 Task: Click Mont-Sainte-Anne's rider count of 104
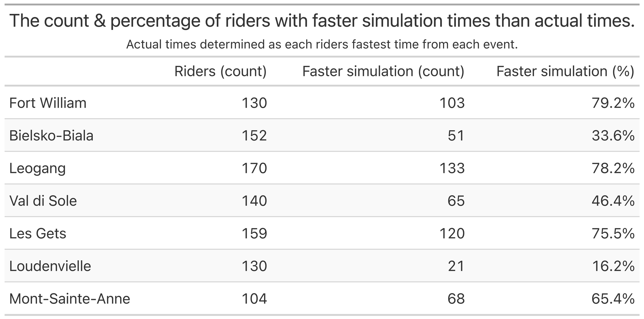point(254,299)
